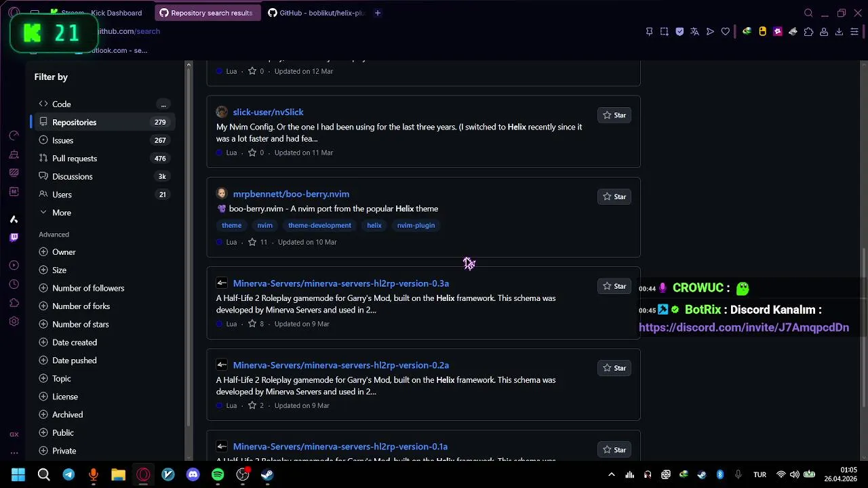Viewport: 868px width, 488px height.
Task: Open mrpbennett/boo-berry.nvim repository link
Action: (x=291, y=194)
